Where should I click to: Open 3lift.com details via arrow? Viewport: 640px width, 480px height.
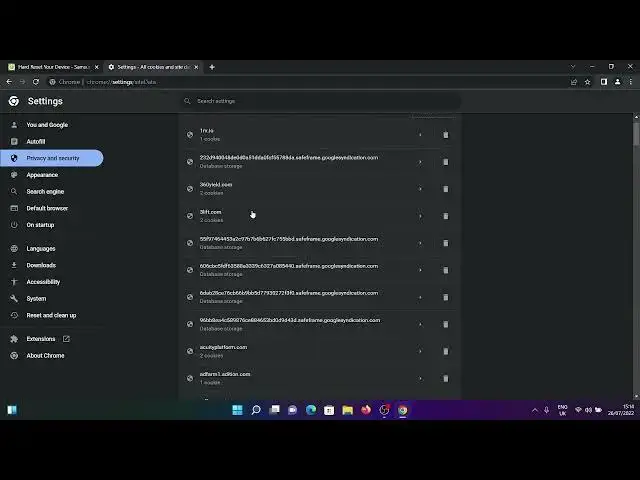pyautogui.click(x=420, y=216)
